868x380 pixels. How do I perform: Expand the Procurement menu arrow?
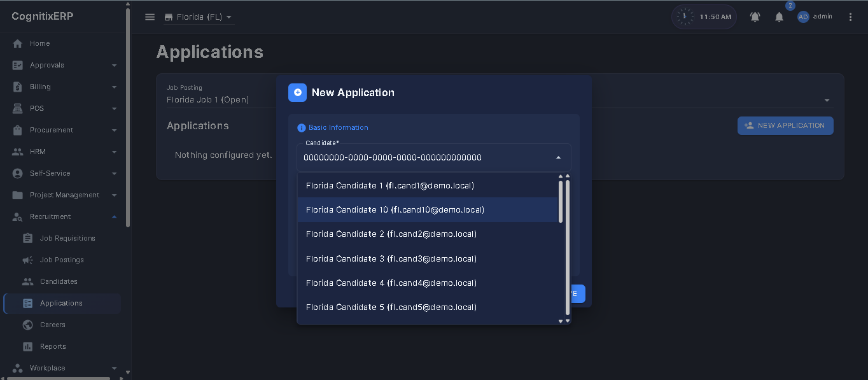pos(115,130)
